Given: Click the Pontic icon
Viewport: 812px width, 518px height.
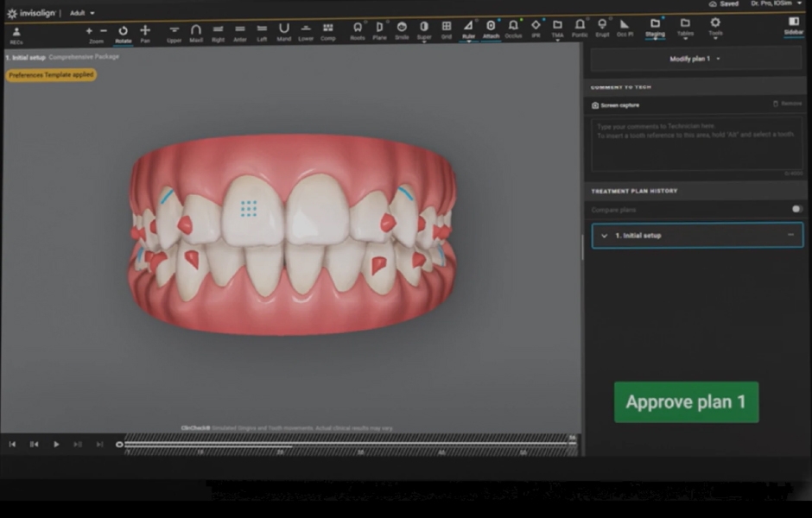Looking at the screenshot, I should pyautogui.click(x=580, y=28).
